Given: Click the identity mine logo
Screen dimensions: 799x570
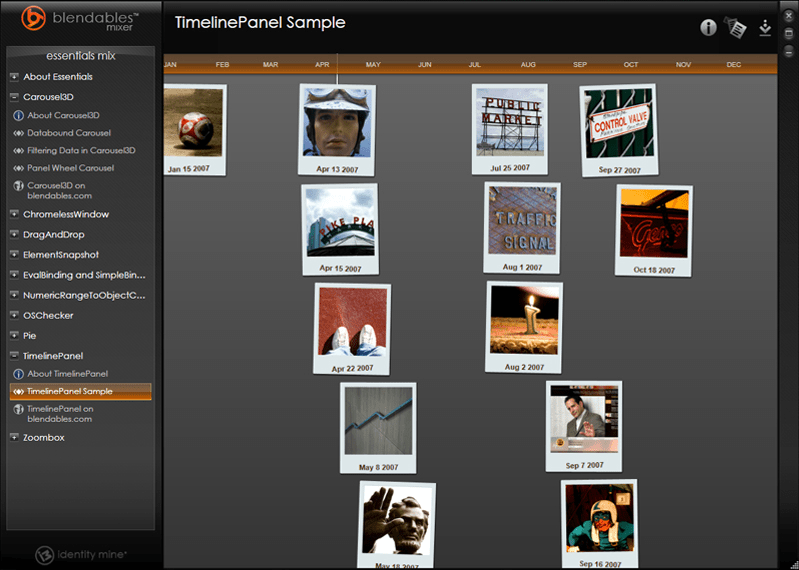Looking at the screenshot, I should click(80, 554).
